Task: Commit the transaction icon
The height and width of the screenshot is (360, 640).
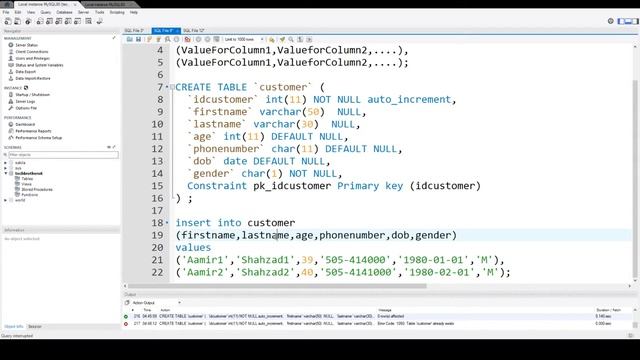Action: point(198,40)
